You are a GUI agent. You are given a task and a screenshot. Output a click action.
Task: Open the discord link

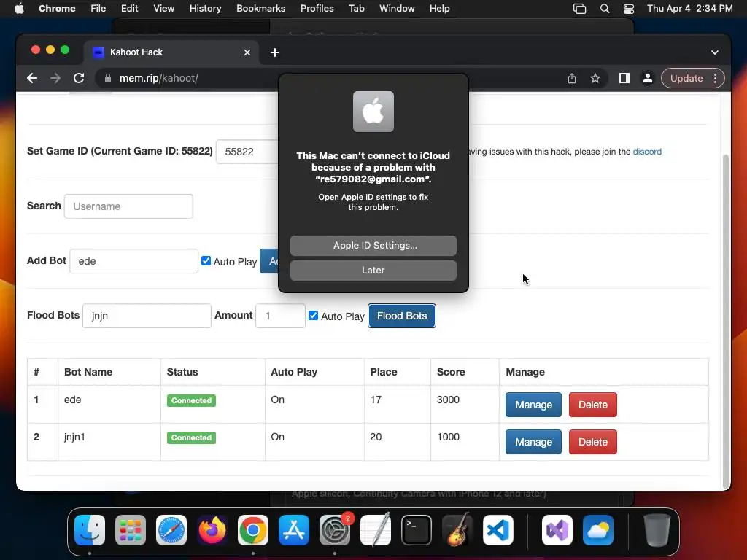[647, 152]
